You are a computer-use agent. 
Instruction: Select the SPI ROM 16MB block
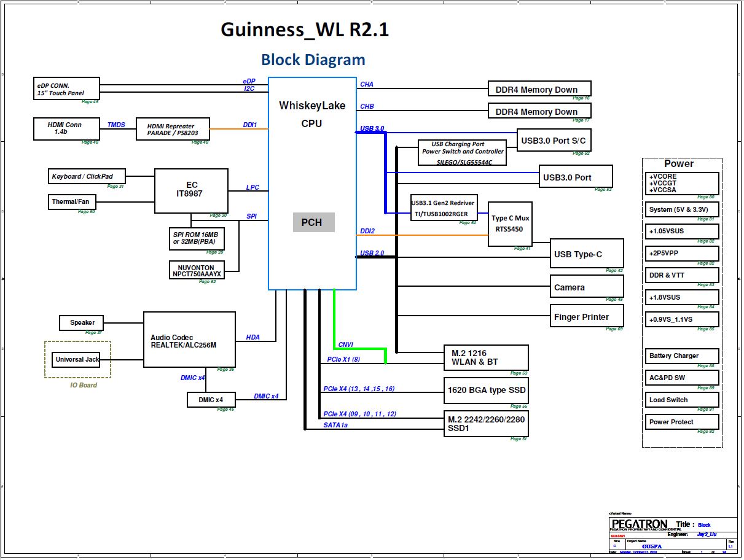(x=197, y=238)
